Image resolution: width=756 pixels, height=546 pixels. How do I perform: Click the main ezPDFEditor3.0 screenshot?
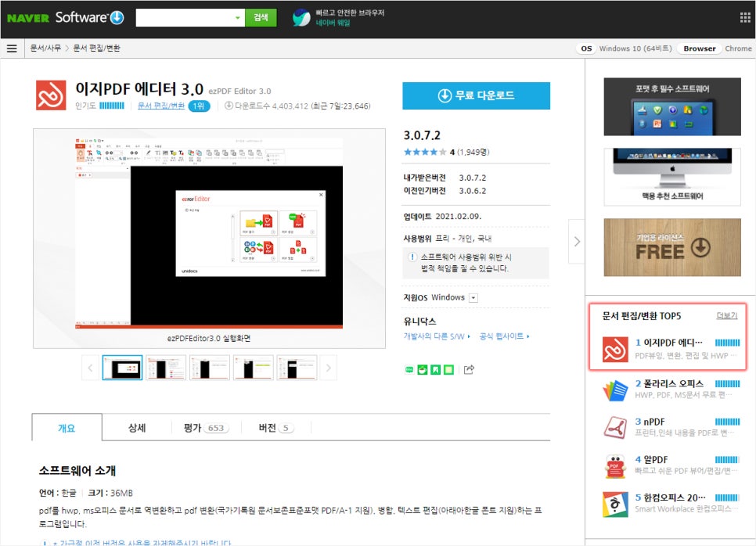[x=209, y=233]
